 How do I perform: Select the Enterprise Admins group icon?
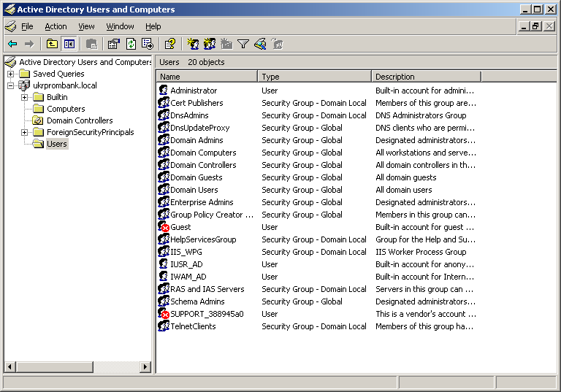164,202
